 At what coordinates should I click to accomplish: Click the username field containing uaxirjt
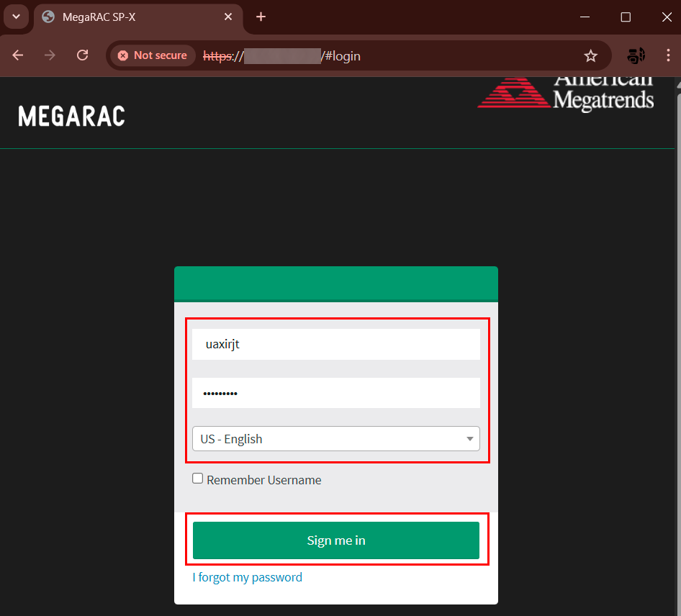335,345
